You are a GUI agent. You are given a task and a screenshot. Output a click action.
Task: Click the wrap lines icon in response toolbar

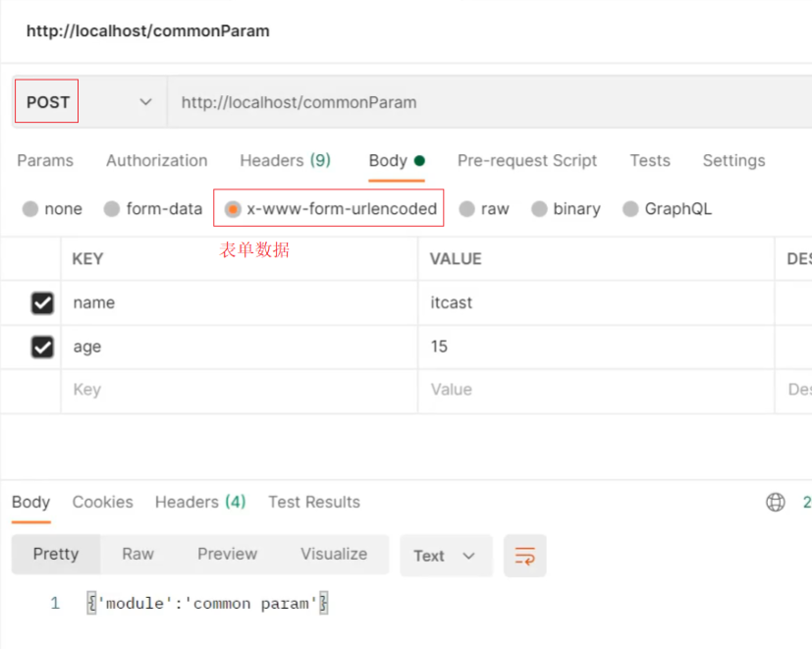[524, 556]
